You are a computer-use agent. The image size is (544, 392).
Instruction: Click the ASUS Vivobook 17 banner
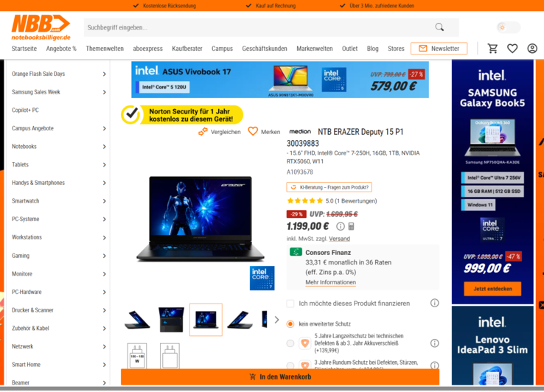[280, 80]
